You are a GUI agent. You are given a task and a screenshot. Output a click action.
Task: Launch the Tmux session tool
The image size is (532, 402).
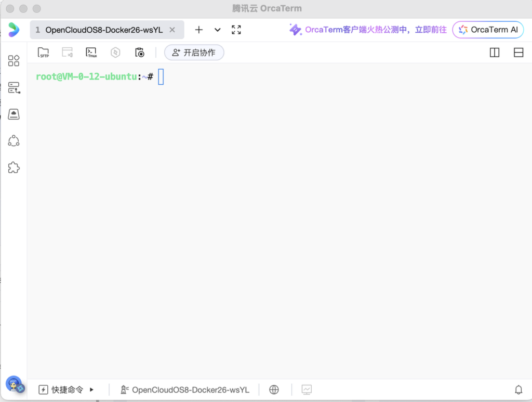(x=91, y=53)
